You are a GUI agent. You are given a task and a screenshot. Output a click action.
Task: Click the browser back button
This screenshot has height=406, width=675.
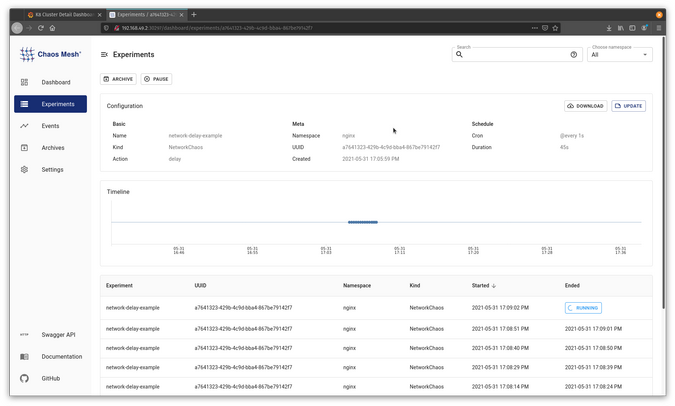pos(17,28)
